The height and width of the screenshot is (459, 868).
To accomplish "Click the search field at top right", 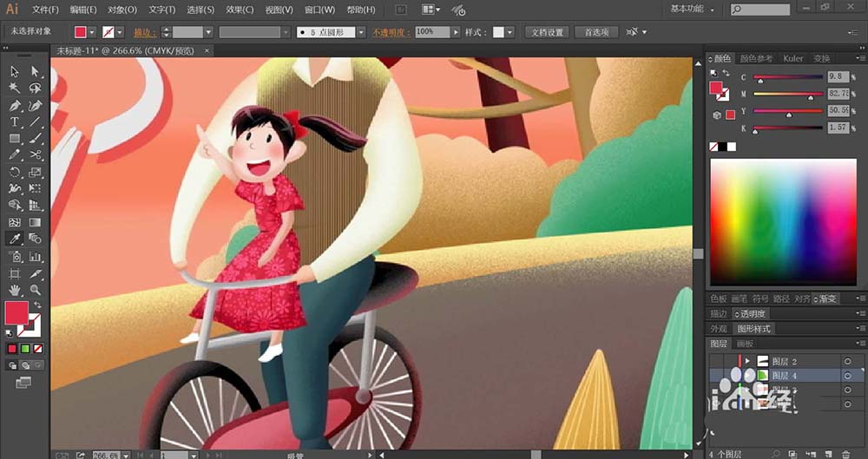I will coord(760,10).
